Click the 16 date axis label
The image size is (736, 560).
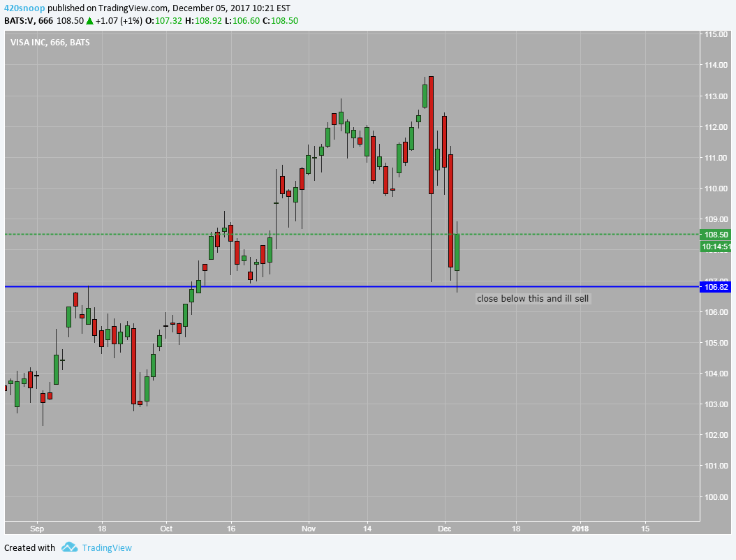click(x=231, y=529)
